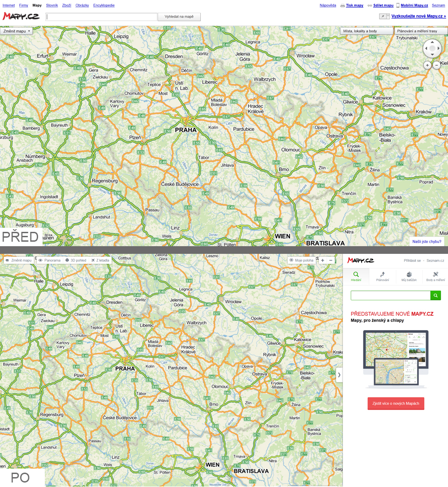Click the printer icon beside Tisk mapy
Image resolution: width=448 pixels, height=487 pixels.
(x=343, y=5)
